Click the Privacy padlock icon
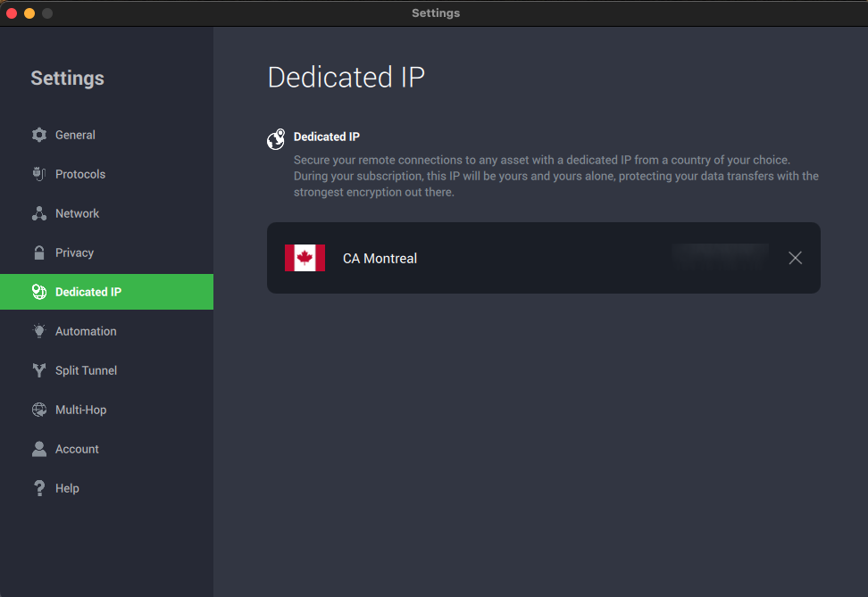Viewport: 868px width, 597px height. (38, 253)
